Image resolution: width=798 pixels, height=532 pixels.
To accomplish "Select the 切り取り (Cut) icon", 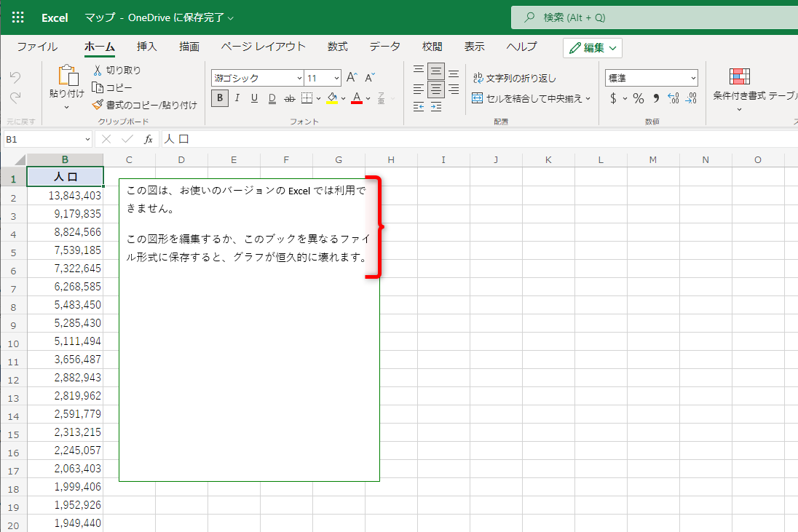I will (x=98, y=68).
